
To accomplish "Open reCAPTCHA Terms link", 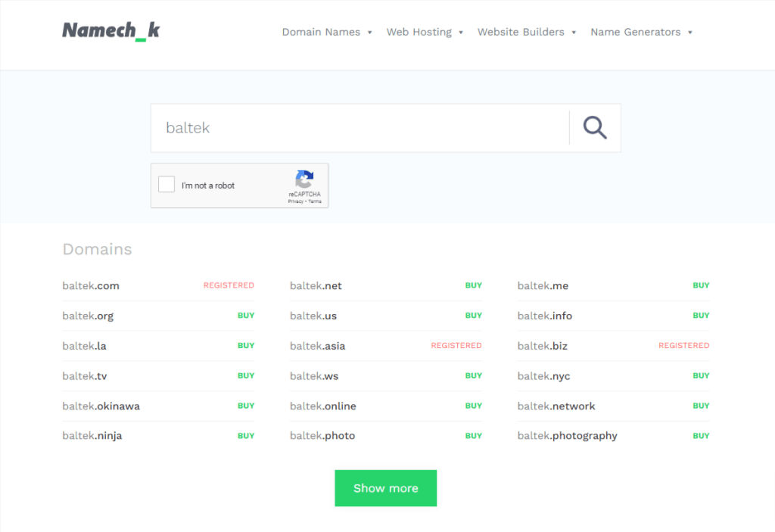I will pos(315,202).
